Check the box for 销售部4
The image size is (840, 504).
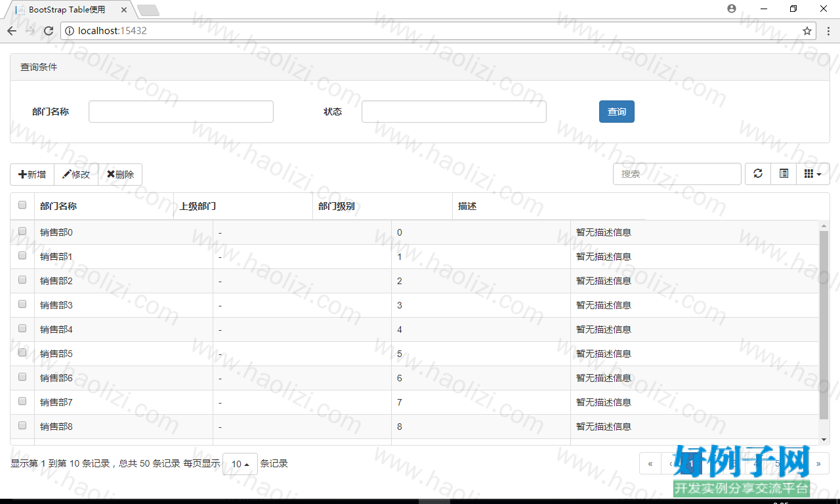(x=22, y=328)
